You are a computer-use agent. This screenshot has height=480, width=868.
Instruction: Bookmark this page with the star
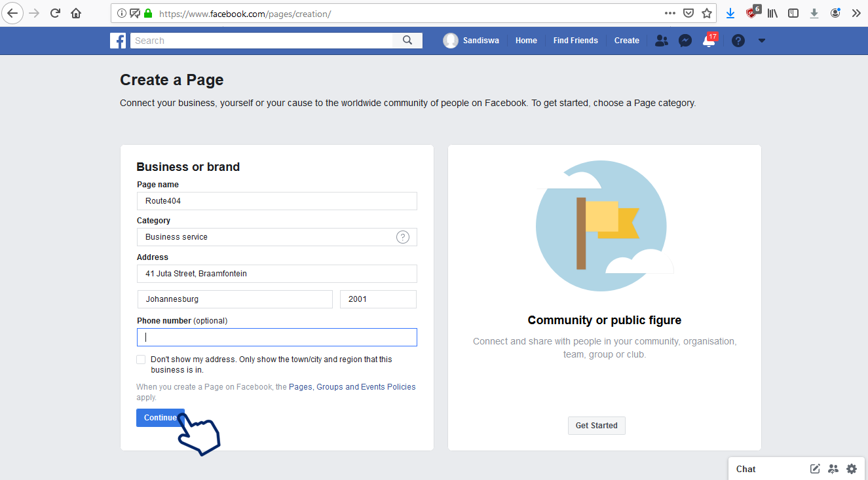pos(707,13)
